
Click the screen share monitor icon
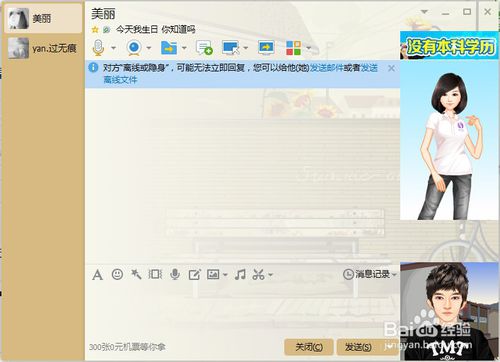pos(266,48)
